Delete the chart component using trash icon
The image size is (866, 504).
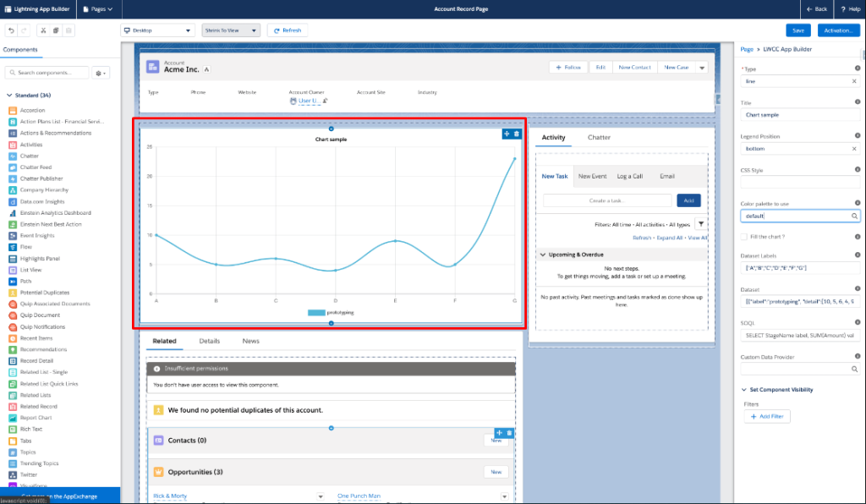coord(517,134)
